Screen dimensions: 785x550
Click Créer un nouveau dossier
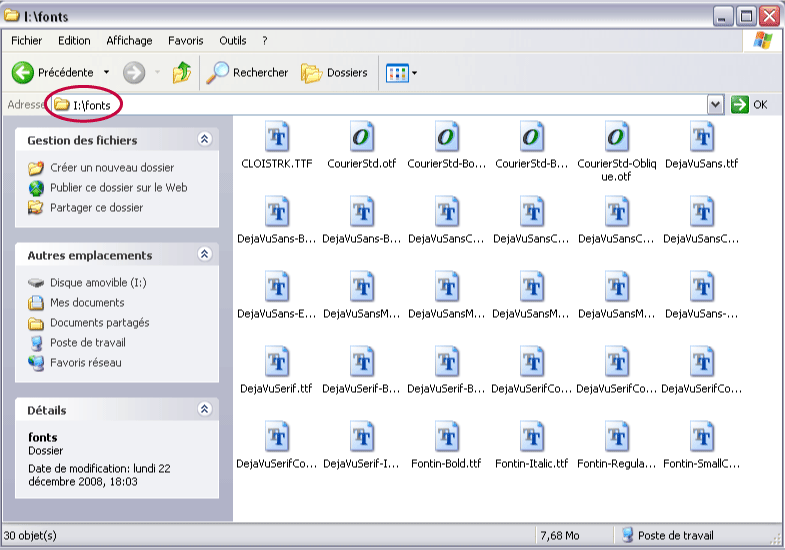(x=101, y=168)
